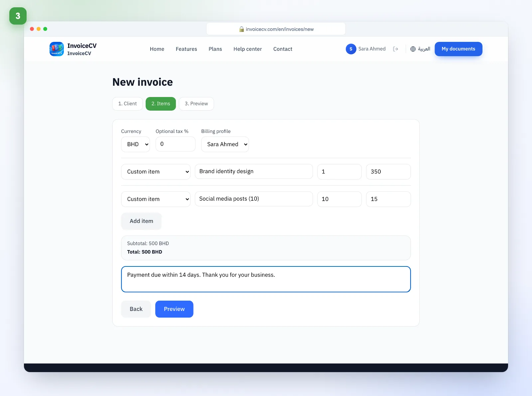Go to the 1. Client step
The width and height of the screenshot is (532, 396).
coord(127,104)
